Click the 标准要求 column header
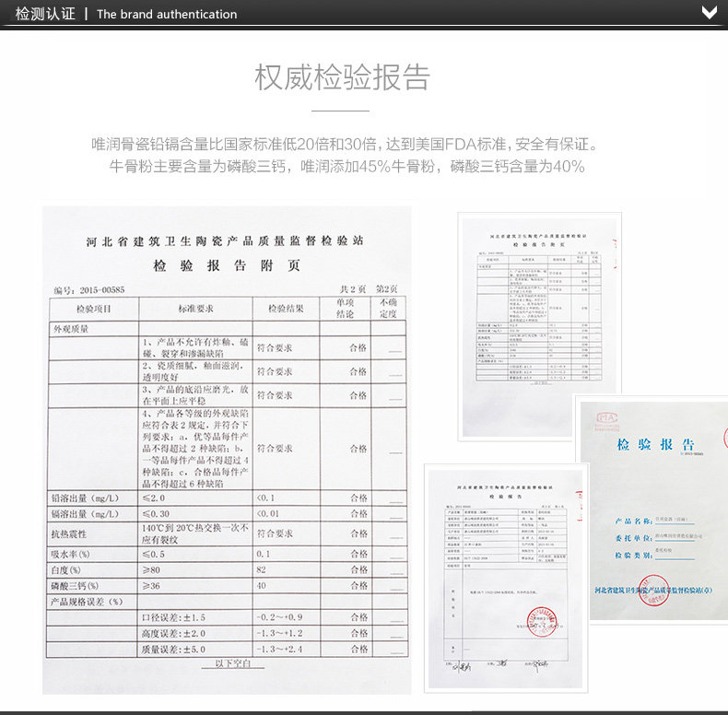The image size is (728, 715). (x=196, y=309)
